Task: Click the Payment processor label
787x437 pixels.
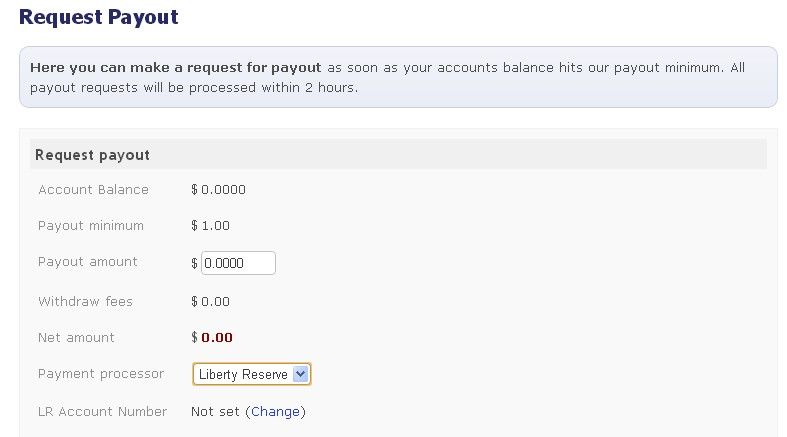Action: tap(101, 374)
